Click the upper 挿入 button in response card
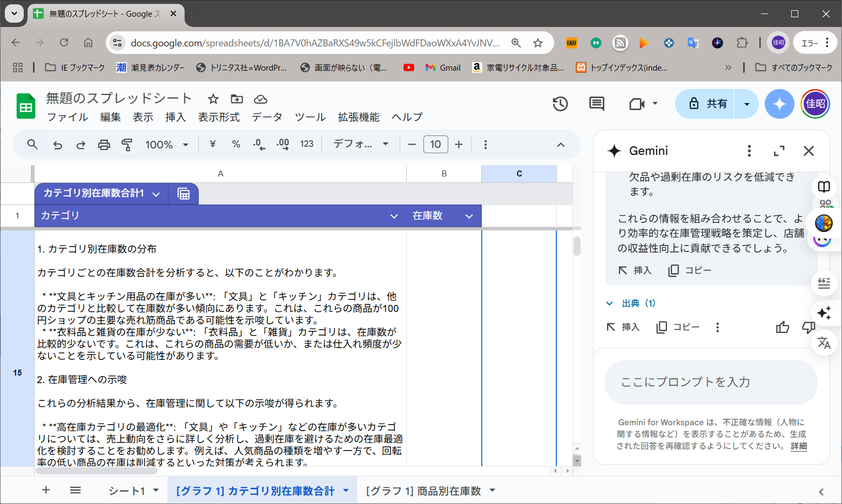This screenshot has width=842, height=504. coord(635,270)
